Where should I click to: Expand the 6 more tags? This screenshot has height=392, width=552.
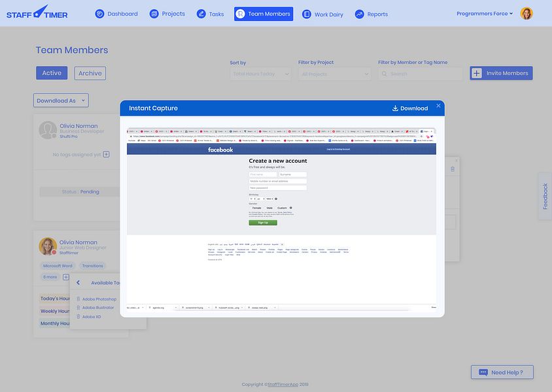click(x=50, y=277)
